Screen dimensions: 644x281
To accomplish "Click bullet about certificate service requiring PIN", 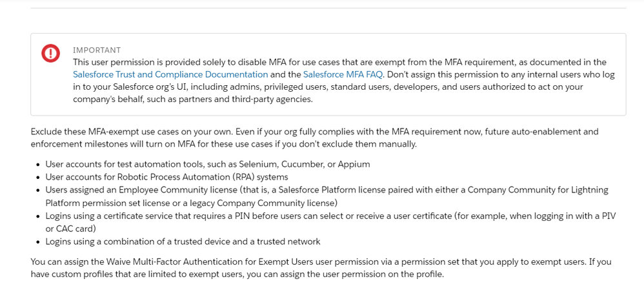I will tap(330, 222).
